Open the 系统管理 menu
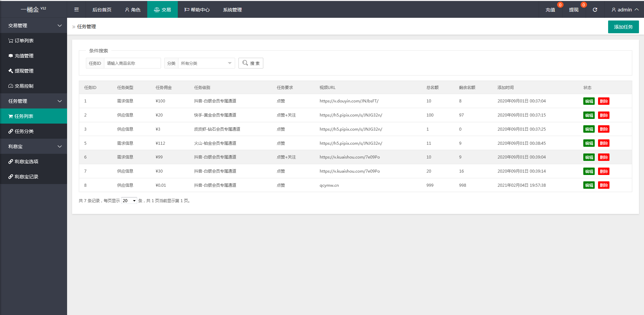 pyautogui.click(x=232, y=10)
